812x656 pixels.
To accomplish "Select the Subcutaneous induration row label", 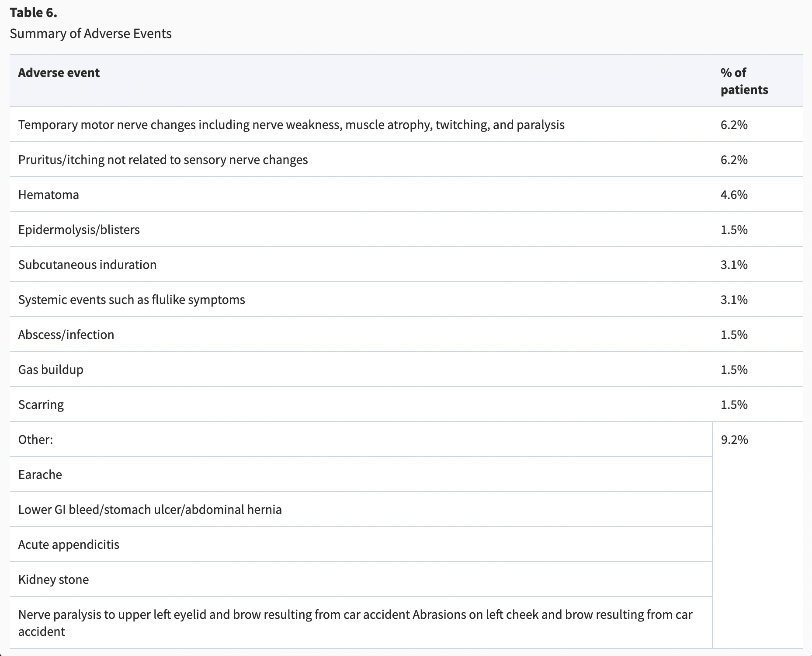I will tap(87, 265).
